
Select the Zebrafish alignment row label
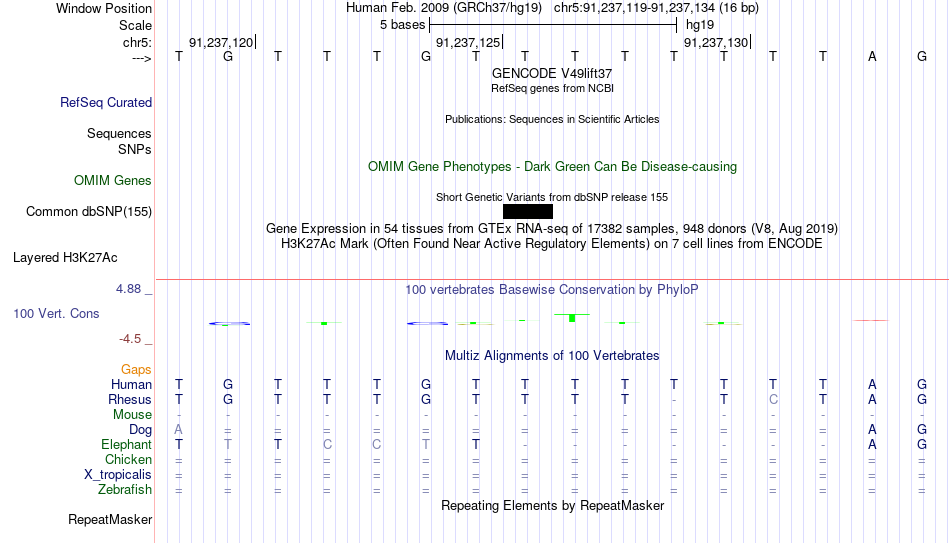pyautogui.click(x=125, y=489)
